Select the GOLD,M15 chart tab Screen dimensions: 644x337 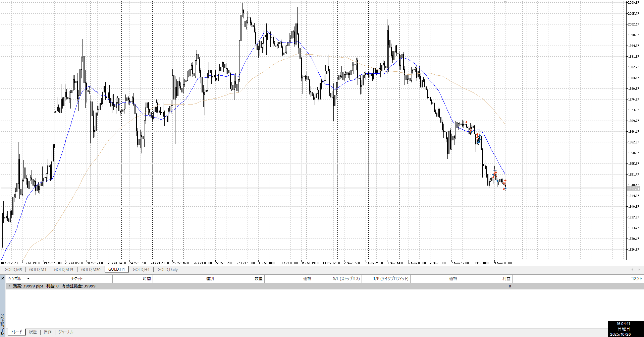[x=63, y=270]
